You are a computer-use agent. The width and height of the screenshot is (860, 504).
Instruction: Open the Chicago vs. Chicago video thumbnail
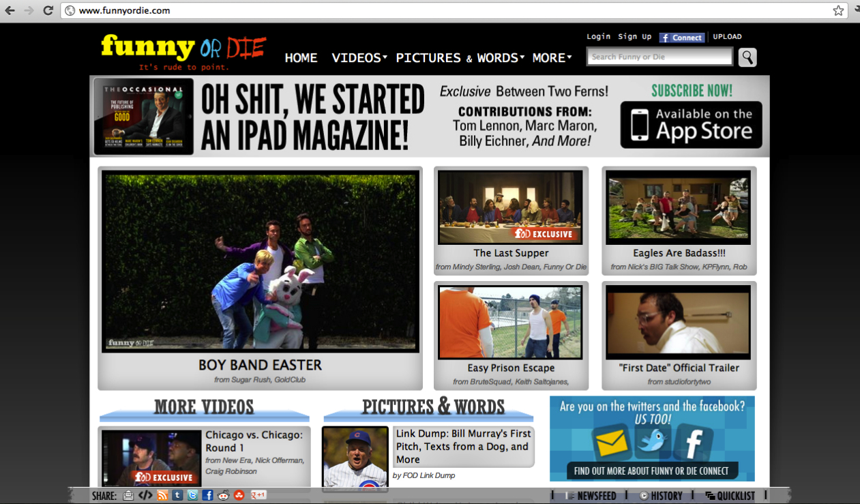pos(151,458)
